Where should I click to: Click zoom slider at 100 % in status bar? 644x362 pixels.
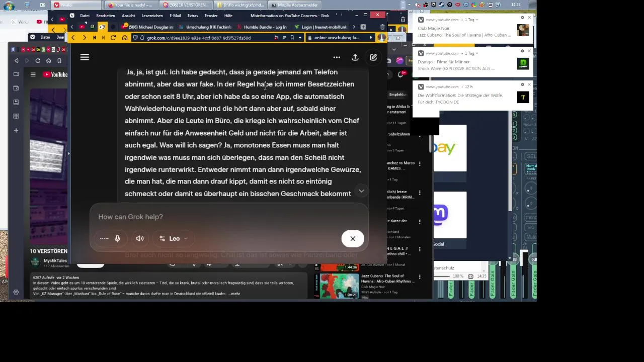[442, 276]
